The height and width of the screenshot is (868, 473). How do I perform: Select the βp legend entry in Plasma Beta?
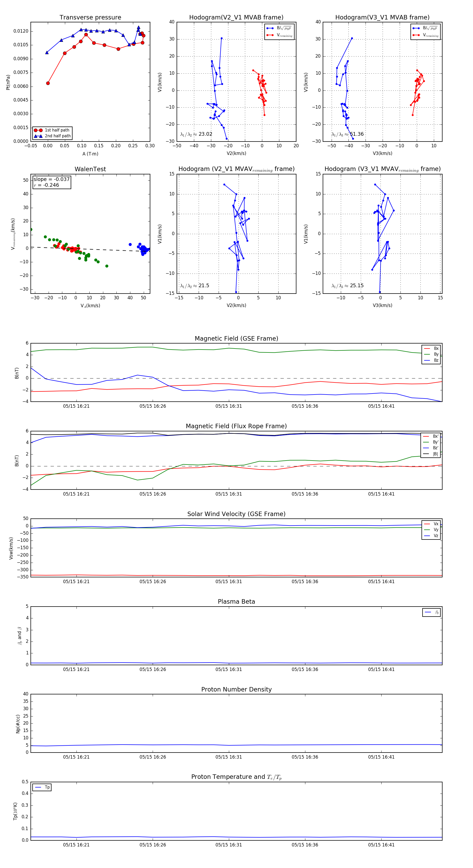click(431, 612)
